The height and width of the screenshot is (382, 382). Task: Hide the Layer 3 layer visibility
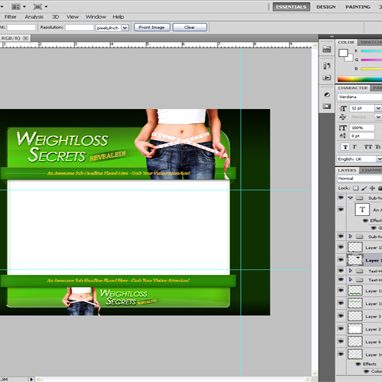tap(341, 316)
